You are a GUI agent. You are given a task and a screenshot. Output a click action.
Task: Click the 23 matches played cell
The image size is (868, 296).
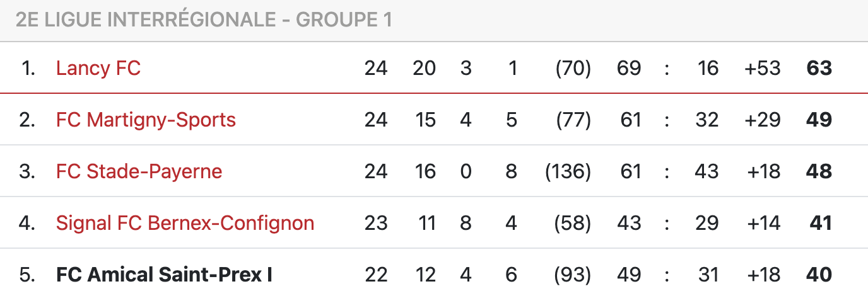click(x=376, y=223)
